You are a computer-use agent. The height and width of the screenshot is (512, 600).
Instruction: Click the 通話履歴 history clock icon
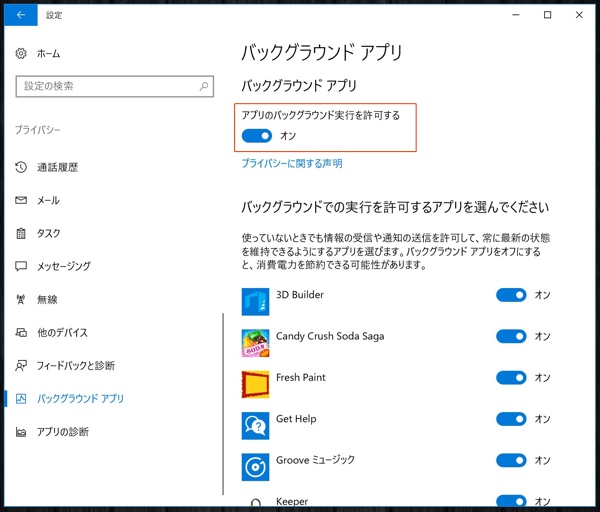point(21,167)
